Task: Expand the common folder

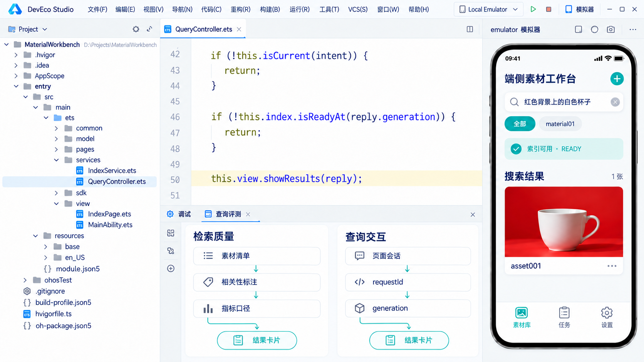Action: [56, 128]
